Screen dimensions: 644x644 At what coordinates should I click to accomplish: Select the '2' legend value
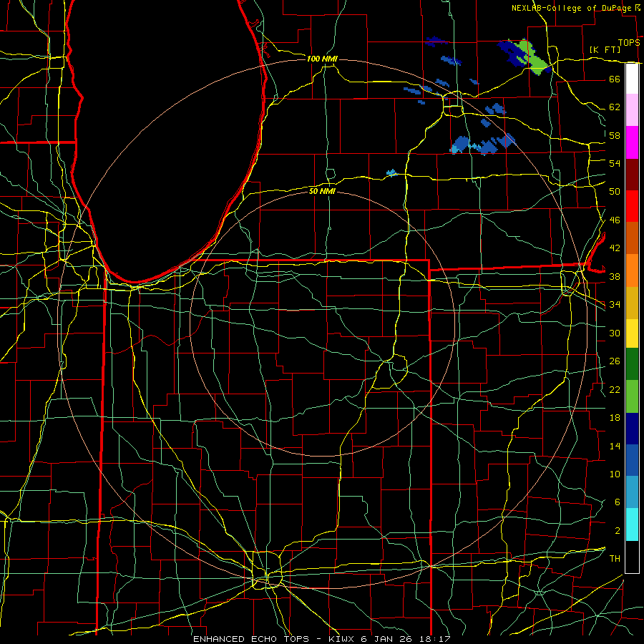[x=617, y=531]
